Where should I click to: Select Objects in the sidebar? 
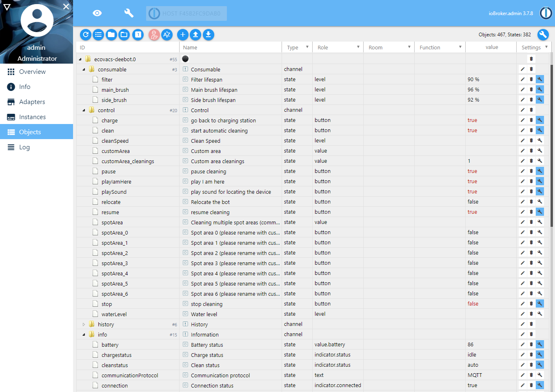pyautogui.click(x=36, y=132)
